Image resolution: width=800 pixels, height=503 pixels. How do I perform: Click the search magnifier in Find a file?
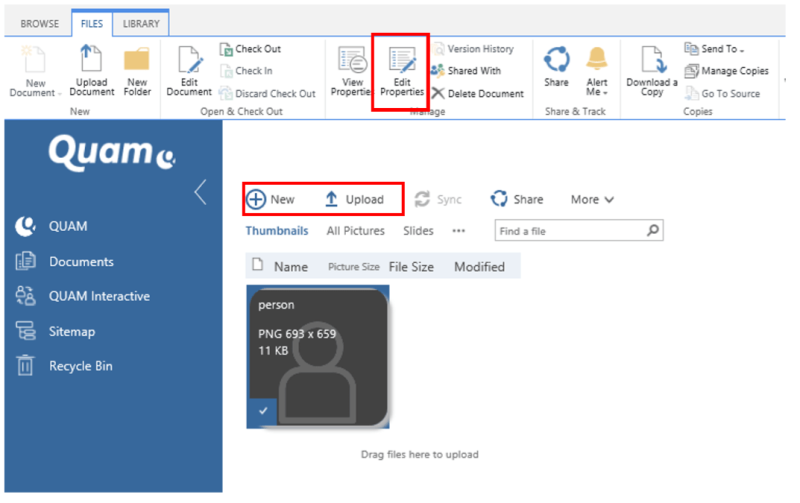pos(652,231)
